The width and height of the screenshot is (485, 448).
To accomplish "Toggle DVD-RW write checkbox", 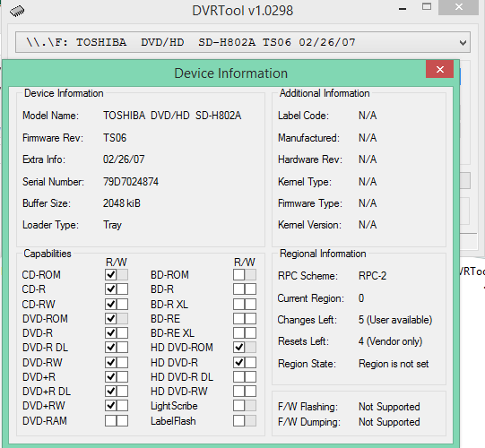I will 122,362.
